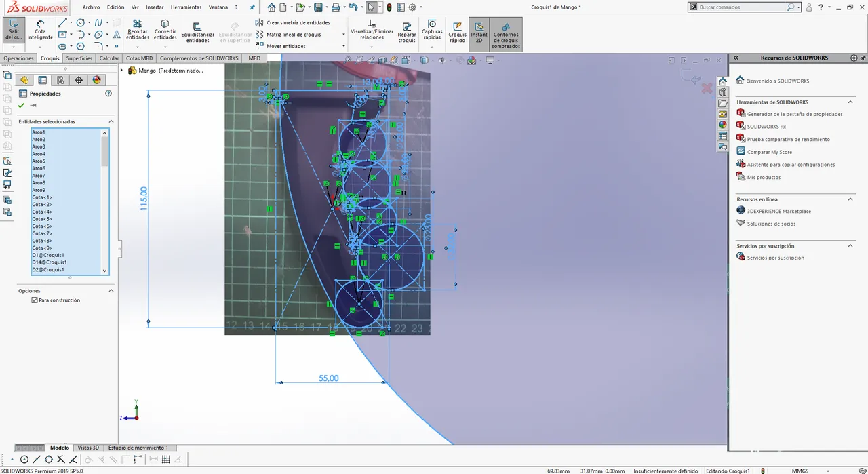Image resolution: width=868 pixels, height=474 pixels.
Task: Collapse the Entidades seleccionadas section
Action: point(111,122)
